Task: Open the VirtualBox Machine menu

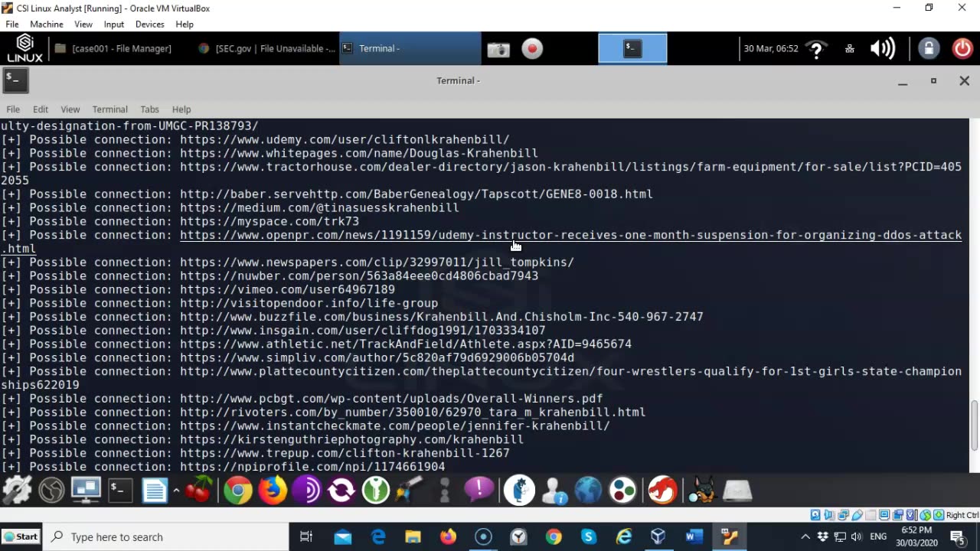Action: (47, 24)
